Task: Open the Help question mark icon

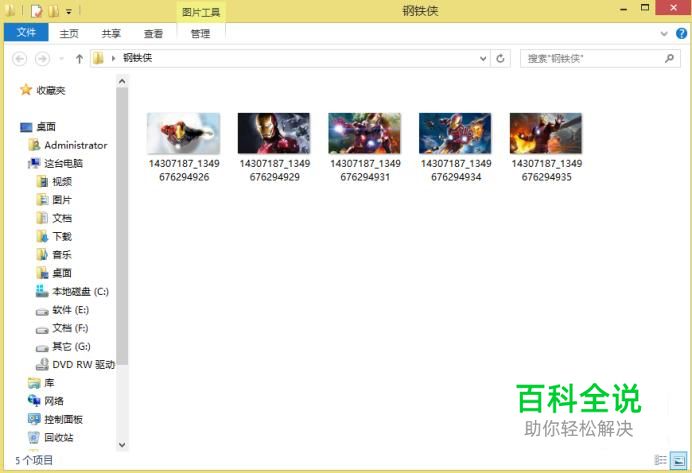Action: point(681,34)
